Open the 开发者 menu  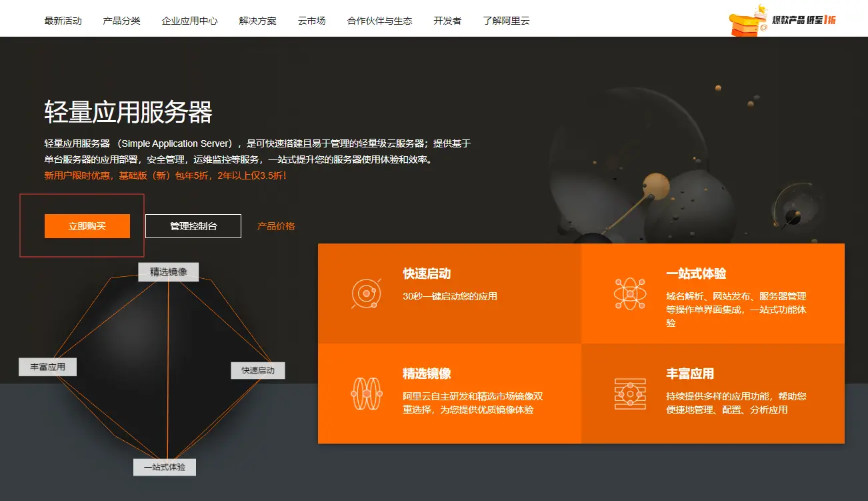(x=447, y=21)
